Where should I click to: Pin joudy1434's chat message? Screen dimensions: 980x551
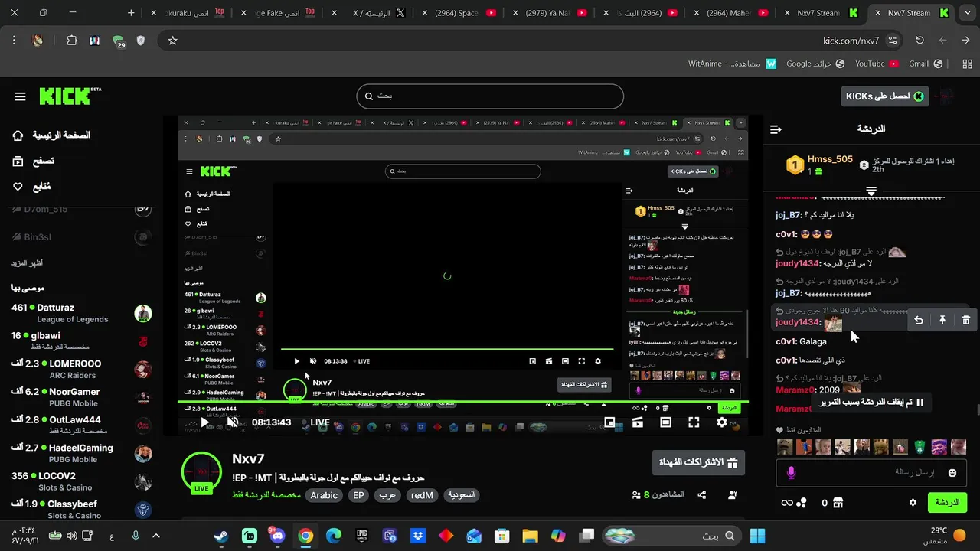click(x=942, y=320)
